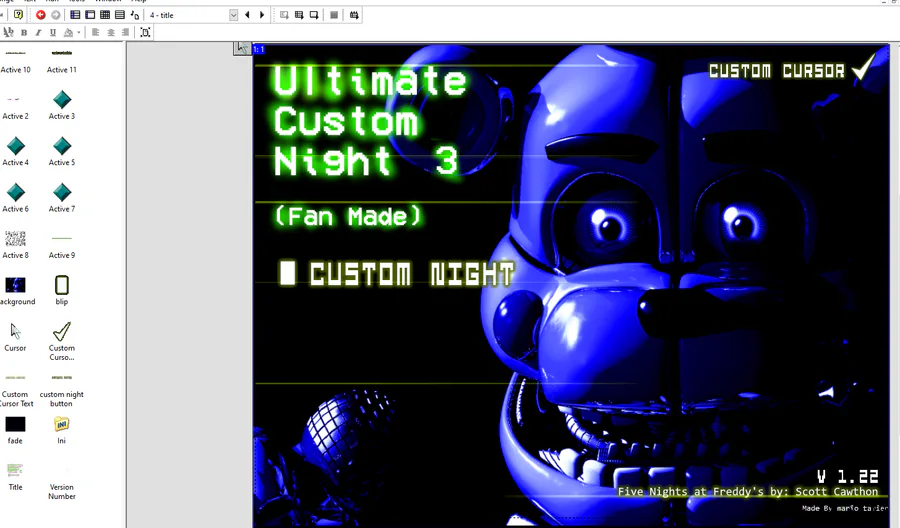The height and width of the screenshot is (528, 900).
Task: Select the Active 3 diamond object
Action: pyautogui.click(x=61, y=99)
